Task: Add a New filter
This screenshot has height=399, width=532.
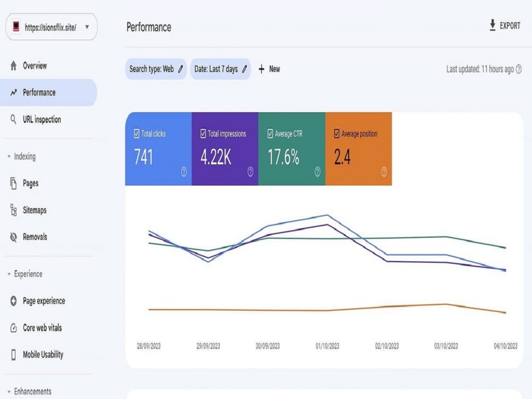Action: [269, 69]
